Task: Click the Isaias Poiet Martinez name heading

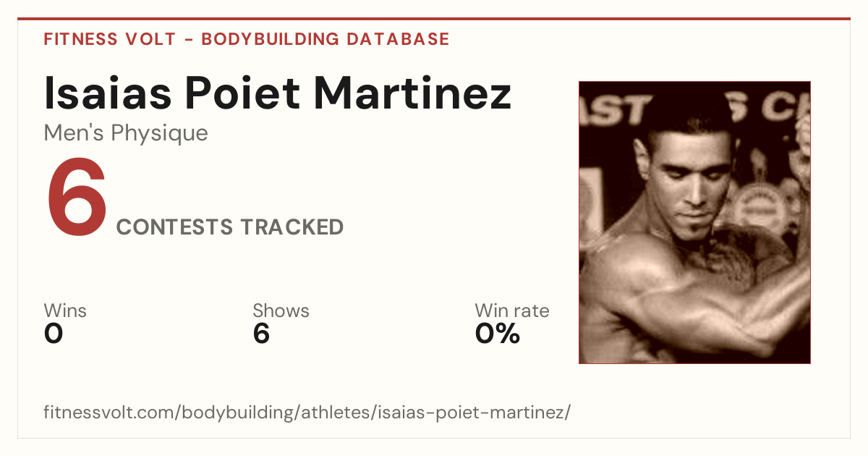Action: [278, 92]
